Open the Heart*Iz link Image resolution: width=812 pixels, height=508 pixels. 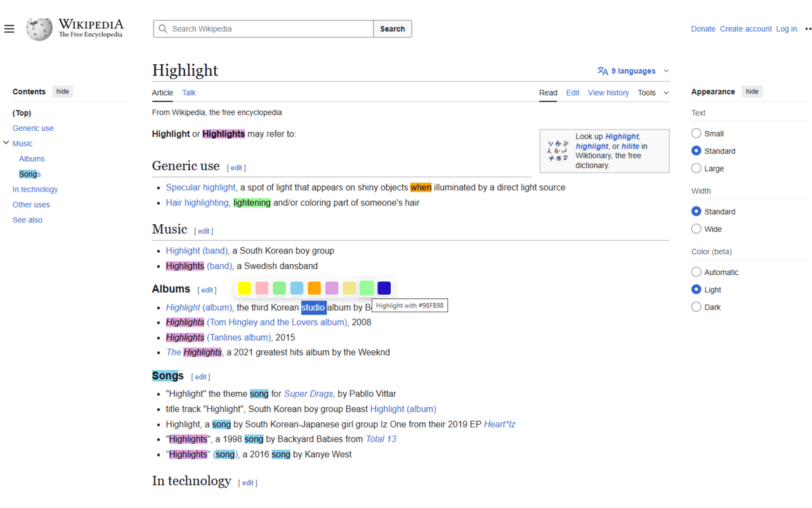coord(499,424)
